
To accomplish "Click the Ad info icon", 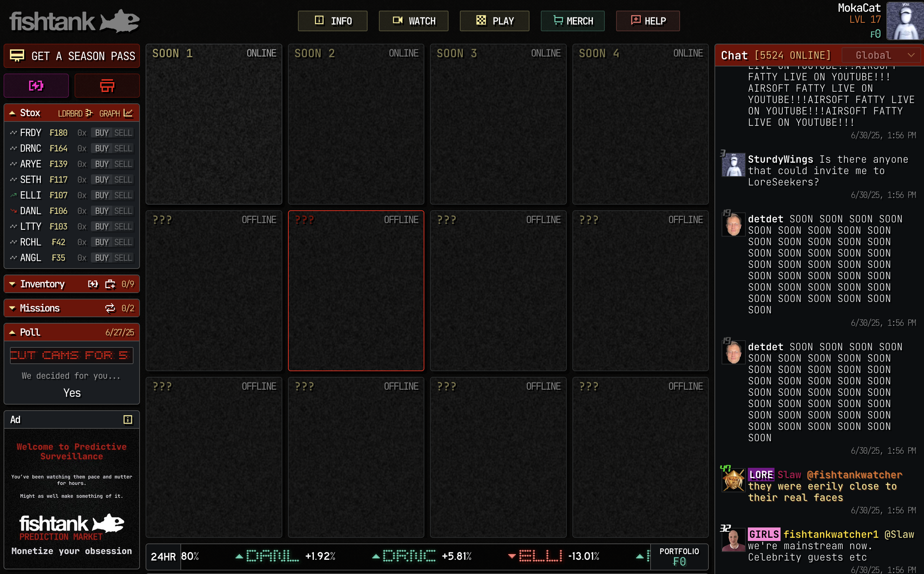I will coord(128,419).
